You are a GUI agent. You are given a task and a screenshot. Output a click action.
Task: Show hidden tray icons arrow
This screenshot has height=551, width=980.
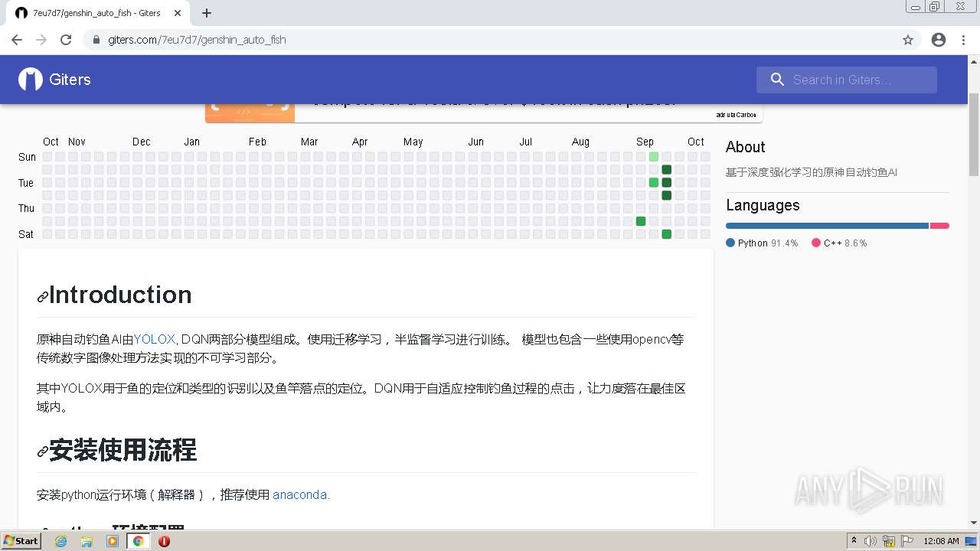point(854,541)
